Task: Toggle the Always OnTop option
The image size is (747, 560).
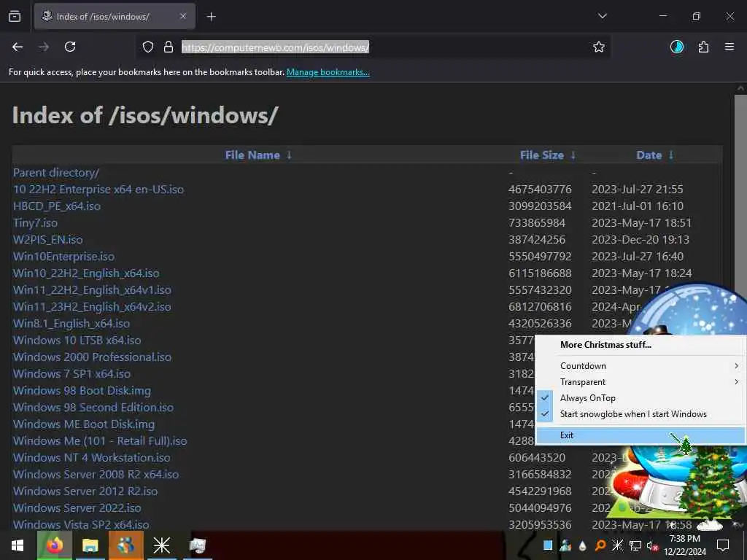Action: coord(640,398)
